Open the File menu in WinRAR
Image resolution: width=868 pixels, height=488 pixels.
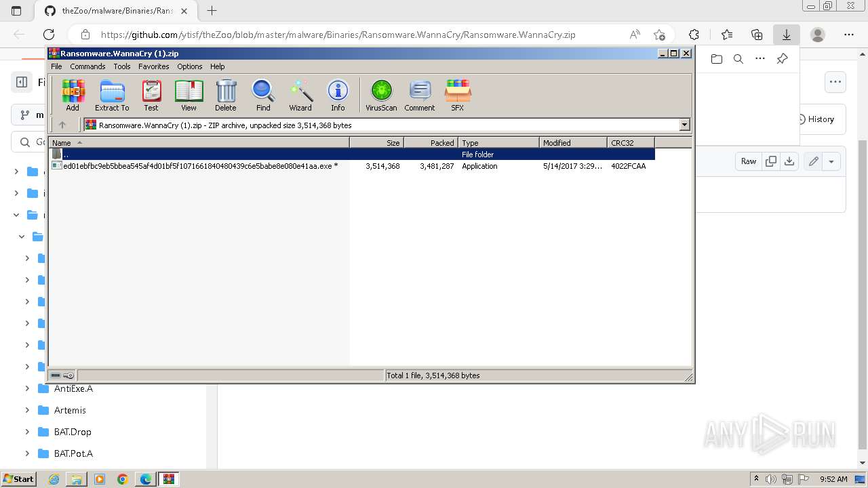click(x=56, y=66)
